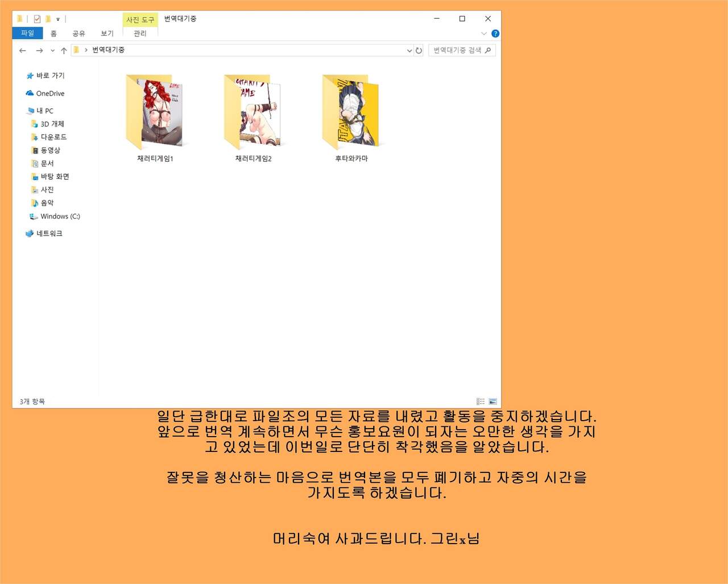Click properties icon in quick access toolbar
Viewport: 728px width, 584px height.
[37, 19]
